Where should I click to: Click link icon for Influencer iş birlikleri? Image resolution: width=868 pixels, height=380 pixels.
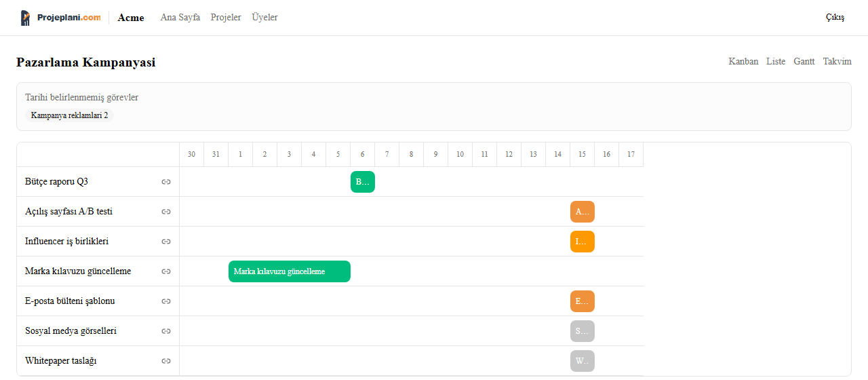click(x=166, y=242)
